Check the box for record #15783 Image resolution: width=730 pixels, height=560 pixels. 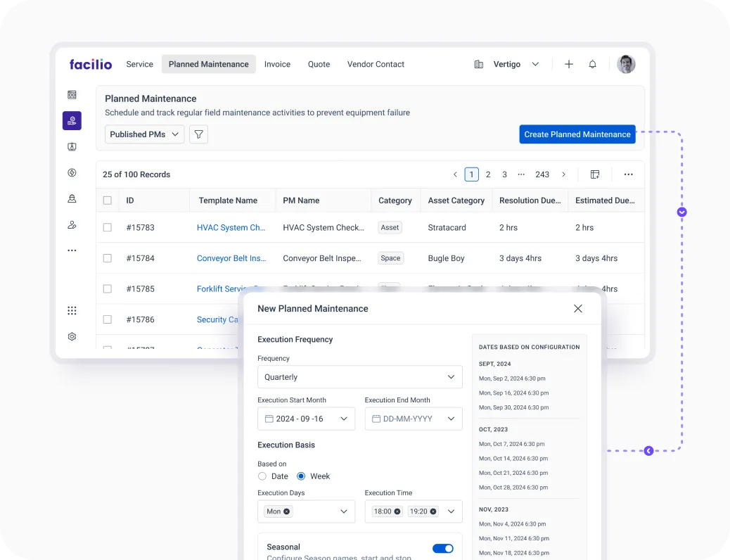coord(108,227)
